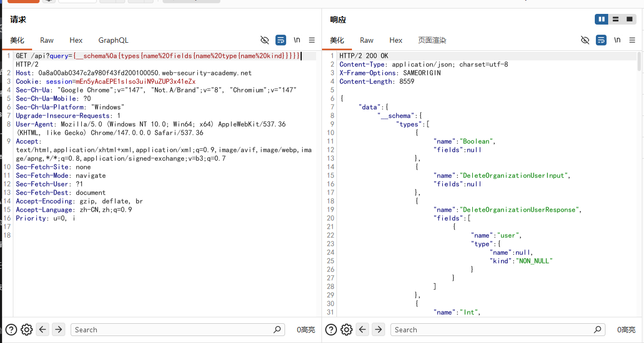The height and width of the screenshot is (343, 644).
Task: Select the Hex tab in request panel
Action: (76, 40)
